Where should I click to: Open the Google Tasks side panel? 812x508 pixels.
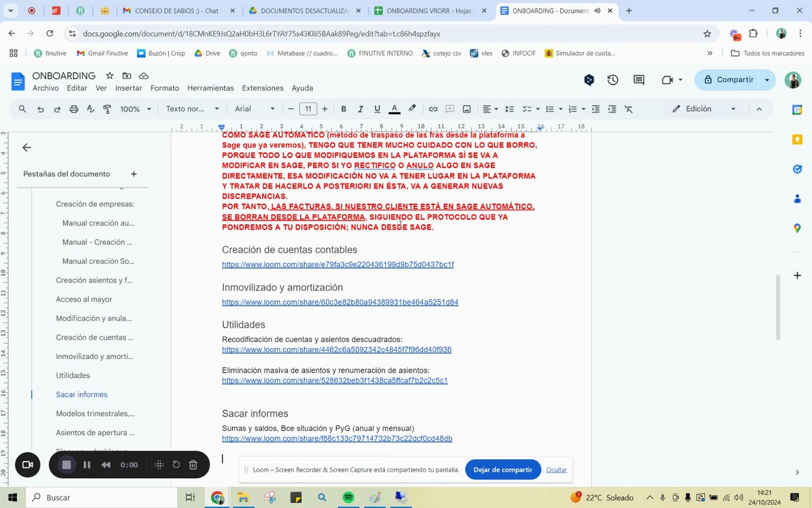(x=797, y=169)
